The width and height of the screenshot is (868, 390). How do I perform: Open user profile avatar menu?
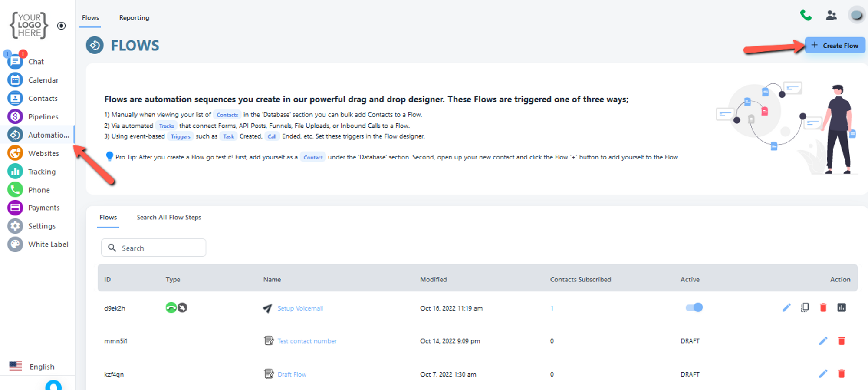click(856, 16)
